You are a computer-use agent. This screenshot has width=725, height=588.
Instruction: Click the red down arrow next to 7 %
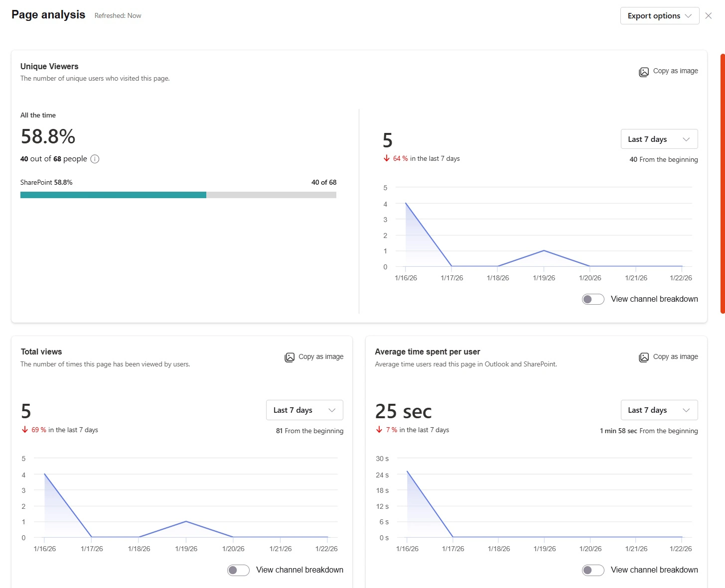[379, 430]
